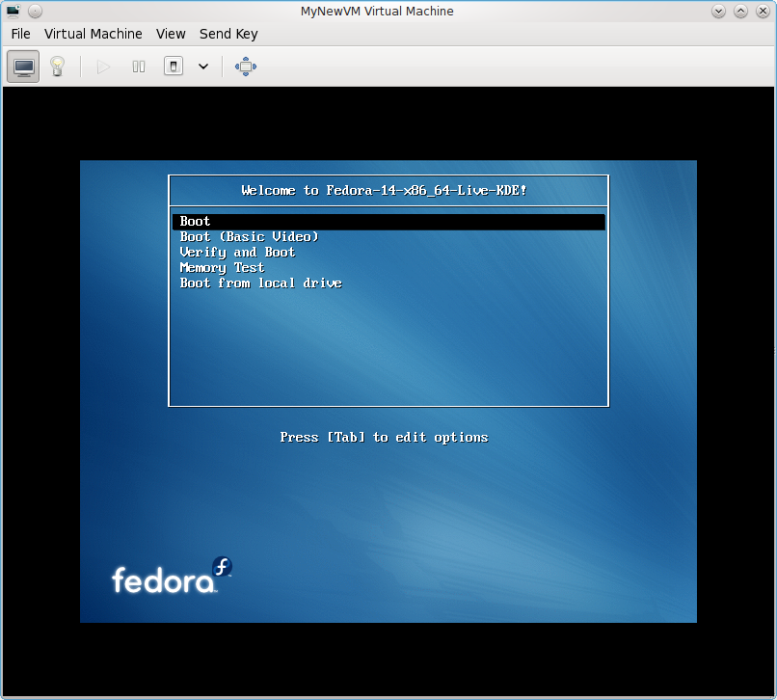The height and width of the screenshot is (700, 777).
Task: Click the window menu icon in title bar
Action: click(13, 12)
